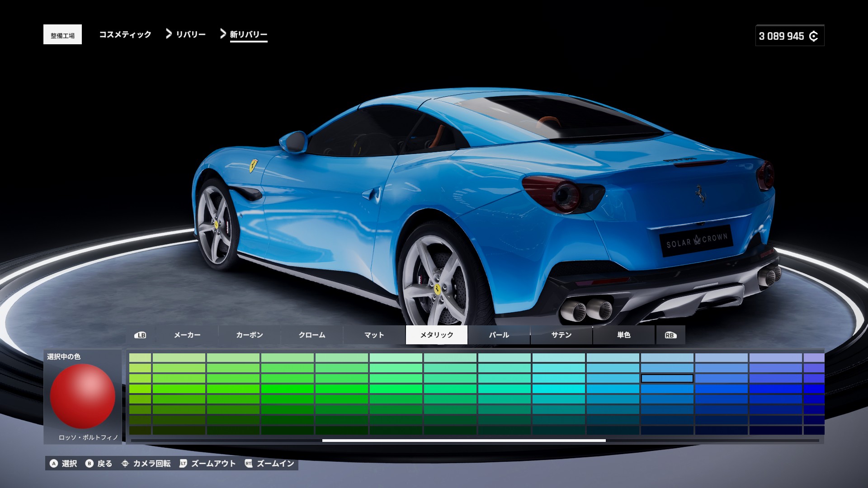
Task: Open the パール paint tab
Action: click(499, 335)
